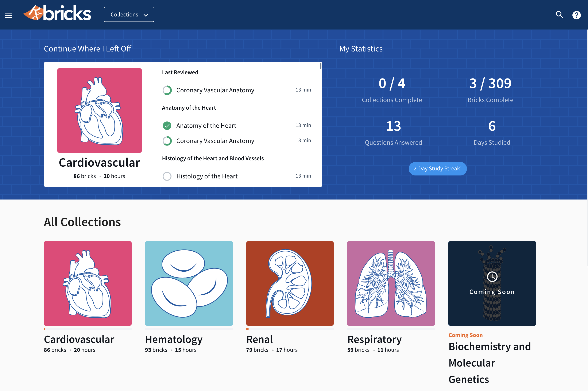The width and height of the screenshot is (588, 391).
Task: Click the Respiratory collection title
Action: (374, 339)
